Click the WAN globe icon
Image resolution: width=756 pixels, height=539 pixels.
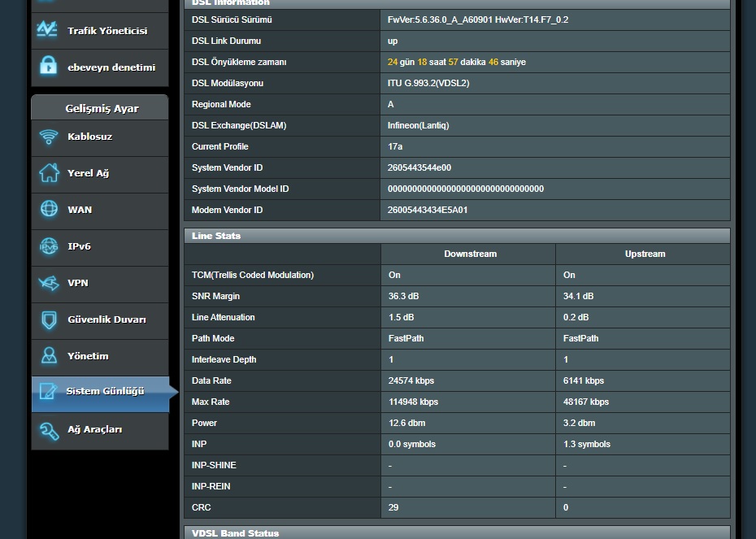click(x=49, y=209)
